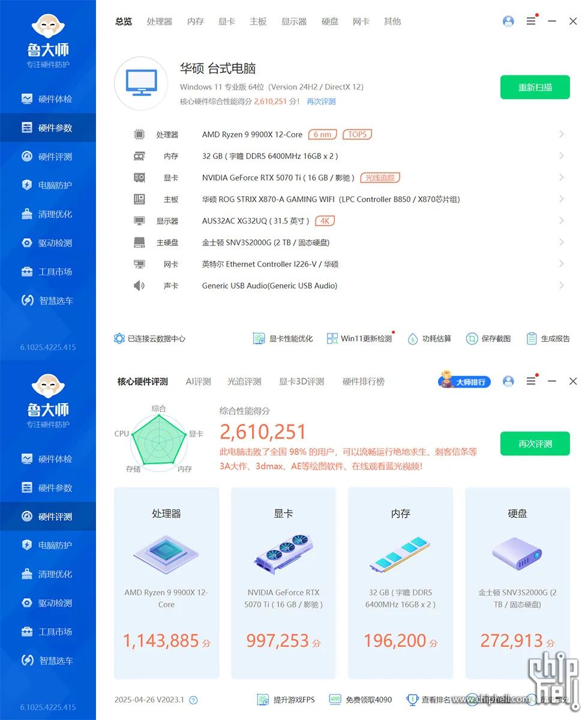Image resolution: width=588 pixels, height=720 pixels.
Task: Click the help icon beside V2023.1
Action: click(193, 700)
